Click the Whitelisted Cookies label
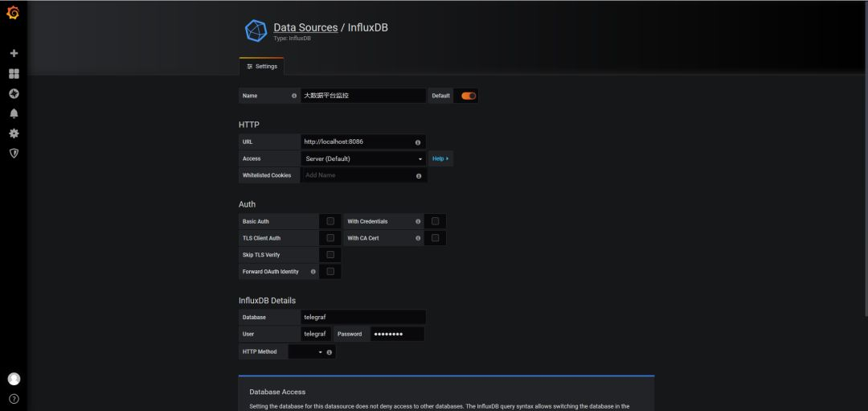This screenshot has height=411, width=868. pyautogui.click(x=267, y=175)
